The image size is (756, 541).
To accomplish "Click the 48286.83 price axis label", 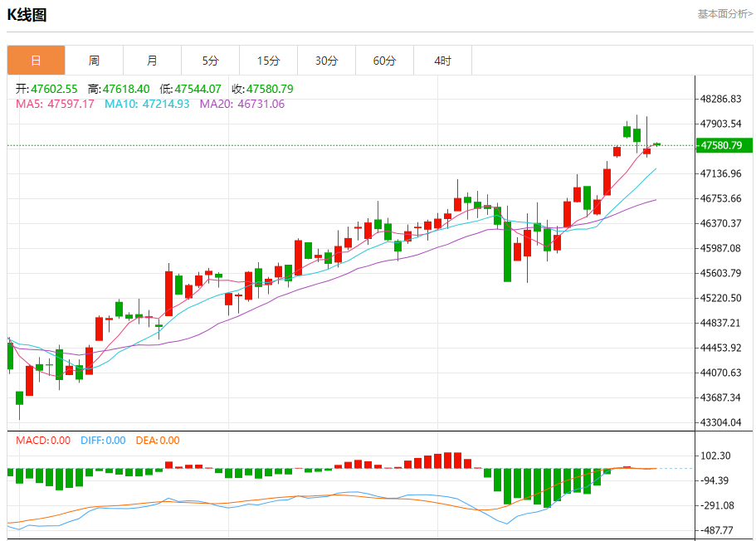I will (721, 99).
